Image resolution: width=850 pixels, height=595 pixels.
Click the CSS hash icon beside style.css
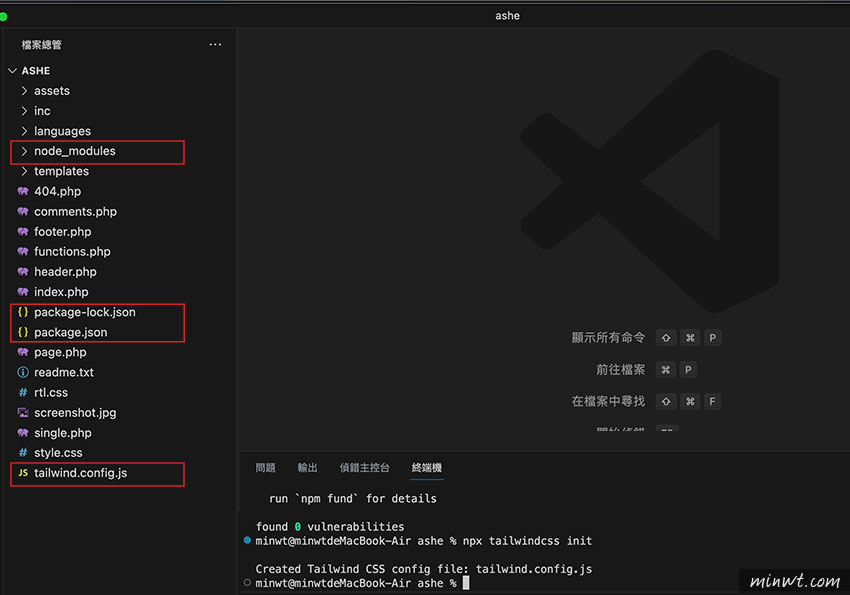[x=23, y=452]
